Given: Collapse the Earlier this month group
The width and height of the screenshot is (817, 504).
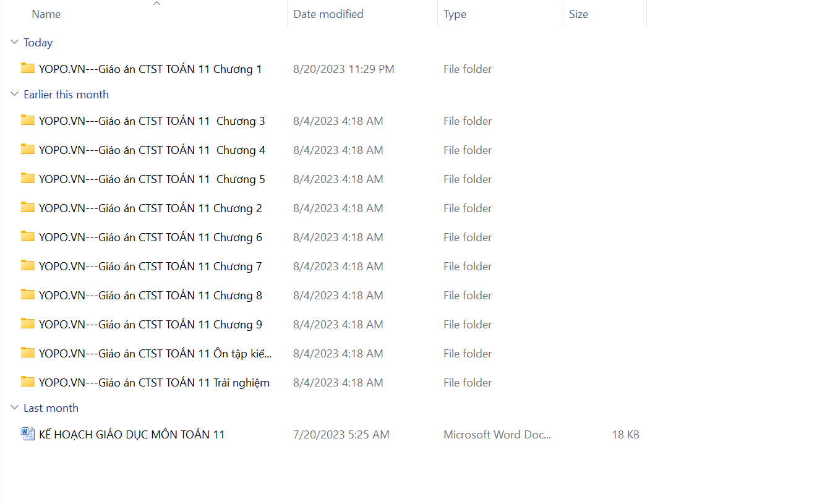Looking at the screenshot, I should point(14,95).
